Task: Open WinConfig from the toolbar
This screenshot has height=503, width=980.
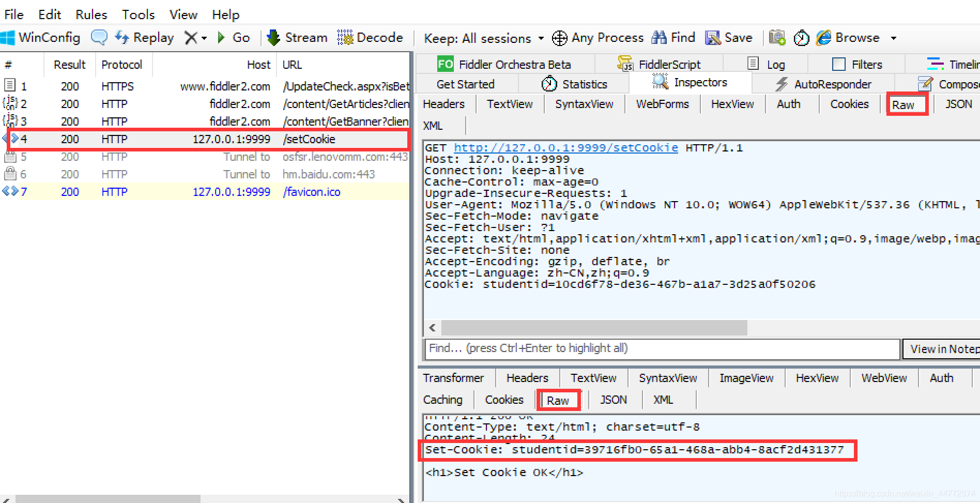Action: pyautogui.click(x=40, y=38)
